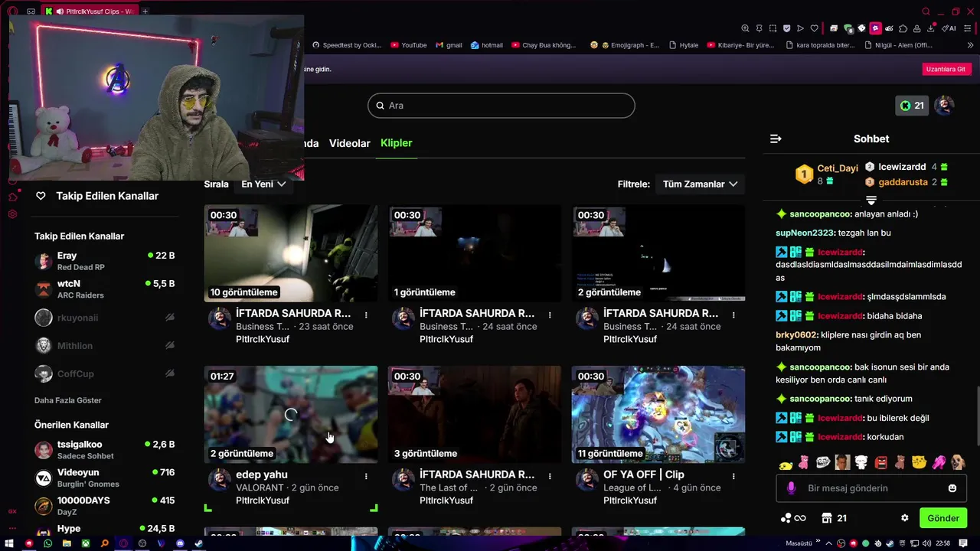This screenshot has height=551, width=980.
Task: Open recommended channel 10000DAYS
Action: [x=106, y=506]
